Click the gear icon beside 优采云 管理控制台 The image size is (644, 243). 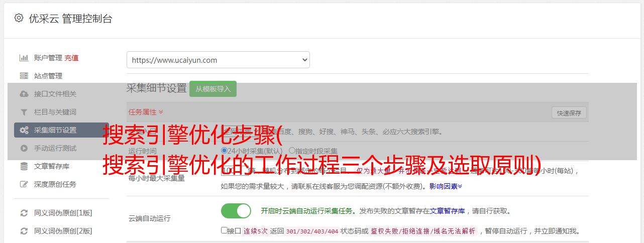pyautogui.click(x=19, y=18)
